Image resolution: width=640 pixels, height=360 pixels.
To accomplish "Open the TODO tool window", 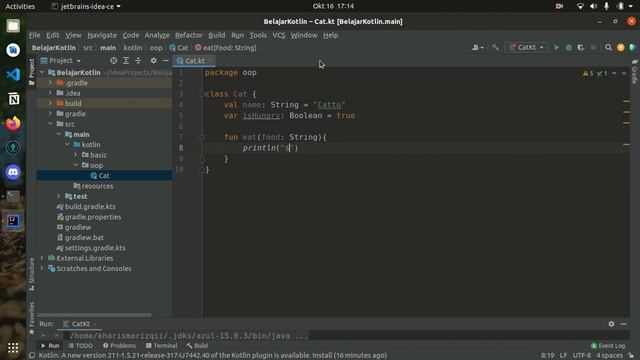I will point(81,346).
